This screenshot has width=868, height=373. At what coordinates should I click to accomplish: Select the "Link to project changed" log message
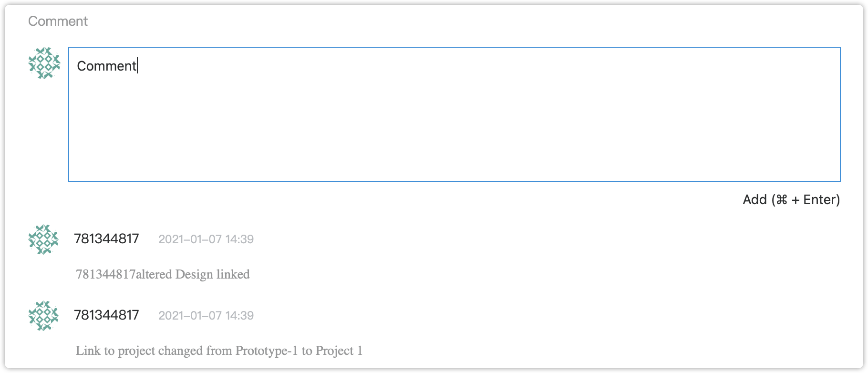pos(219,351)
